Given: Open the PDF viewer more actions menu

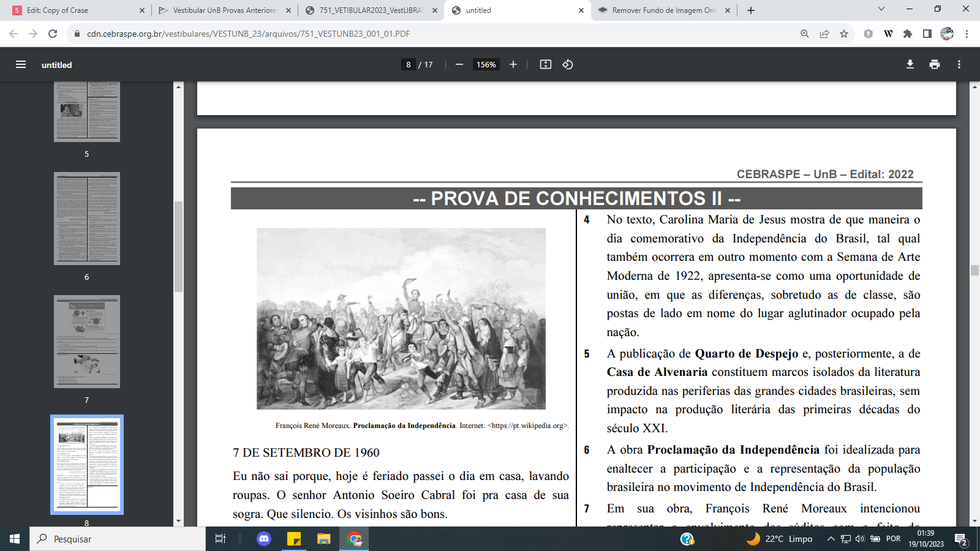Looking at the screenshot, I should (959, 64).
